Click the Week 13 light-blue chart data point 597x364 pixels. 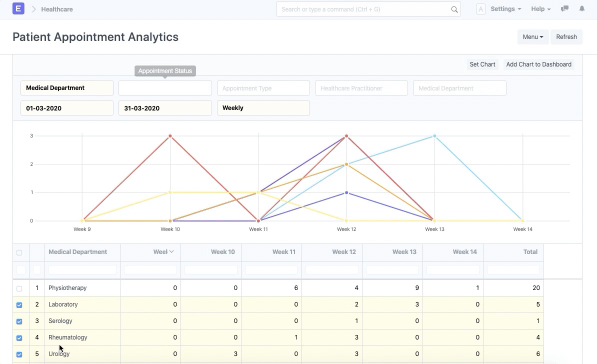pos(434,136)
